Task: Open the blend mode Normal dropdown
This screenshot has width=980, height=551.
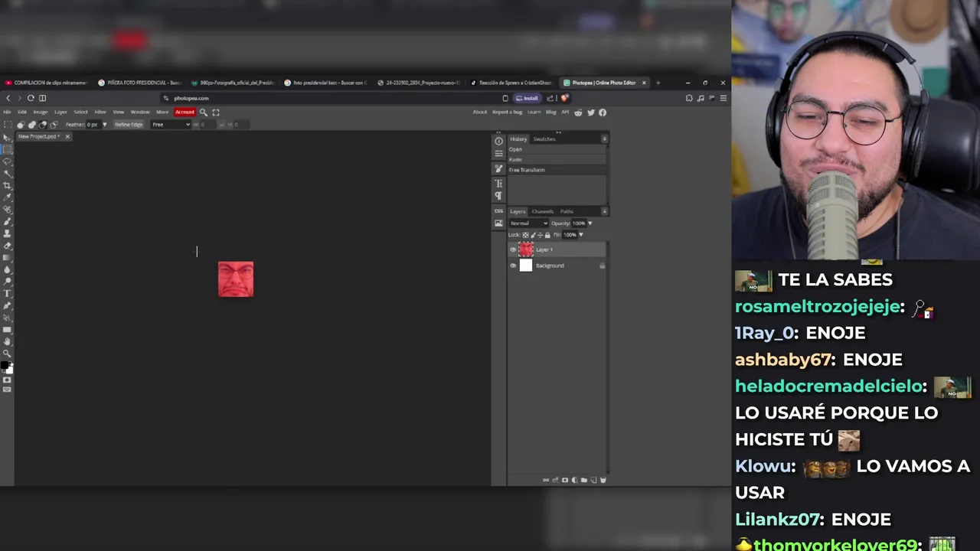Action: pos(528,223)
